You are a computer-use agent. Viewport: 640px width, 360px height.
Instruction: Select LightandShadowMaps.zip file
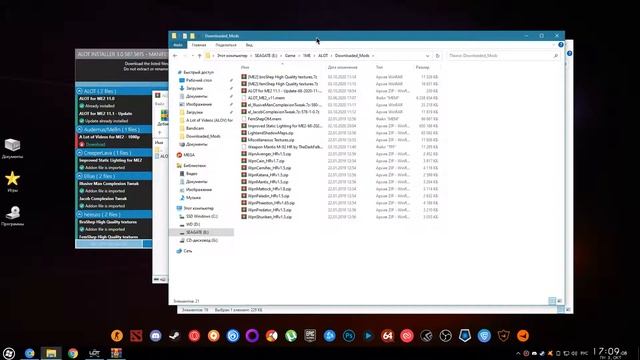pyautogui.click(x=270, y=133)
